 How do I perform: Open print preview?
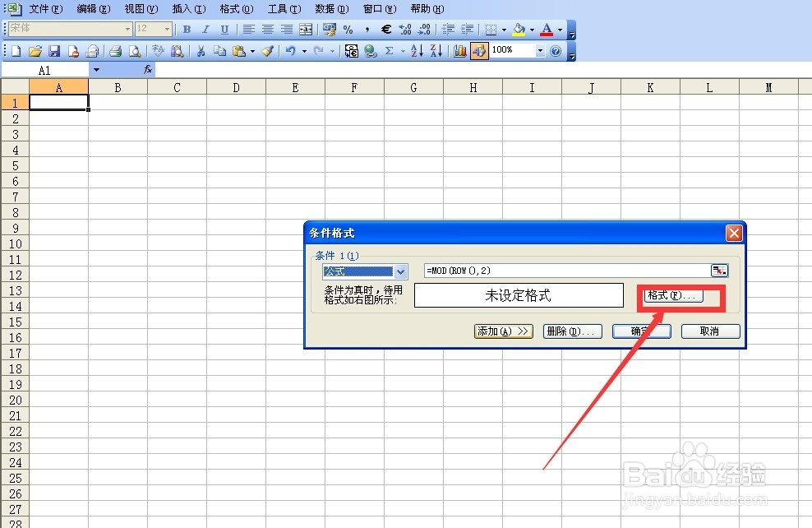(135, 51)
